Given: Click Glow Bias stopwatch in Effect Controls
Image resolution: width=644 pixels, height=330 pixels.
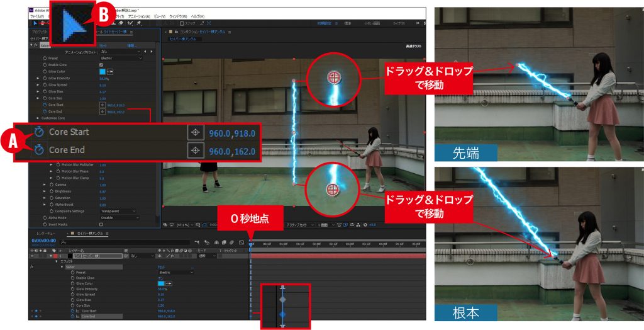Looking at the screenshot, I should 45,91.
